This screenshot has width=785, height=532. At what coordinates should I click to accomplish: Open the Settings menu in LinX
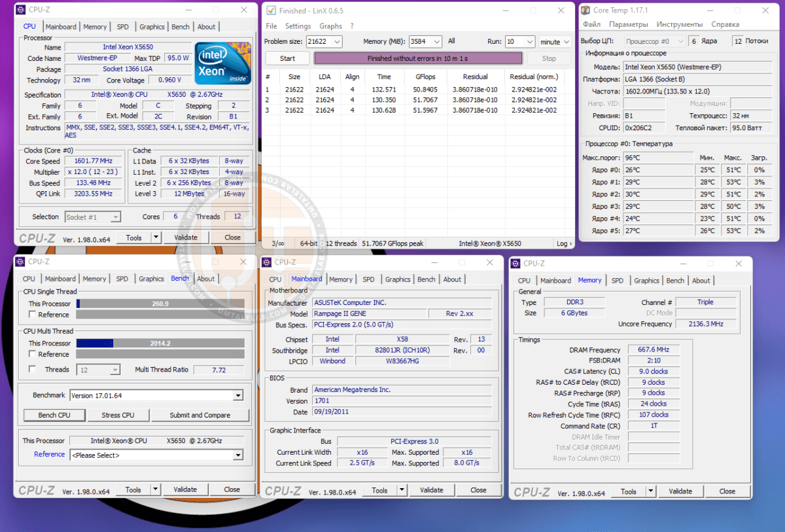(298, 26)
